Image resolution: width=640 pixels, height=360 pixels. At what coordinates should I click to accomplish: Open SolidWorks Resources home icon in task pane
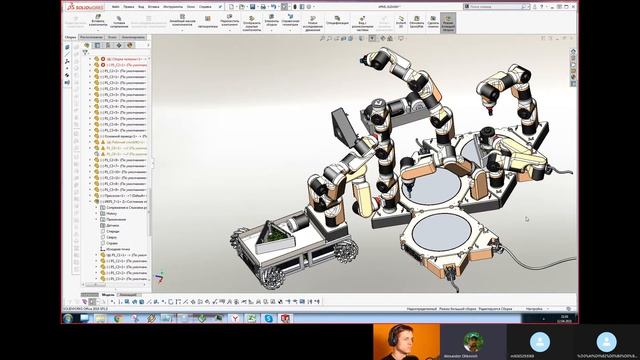(x=573, y=51)
